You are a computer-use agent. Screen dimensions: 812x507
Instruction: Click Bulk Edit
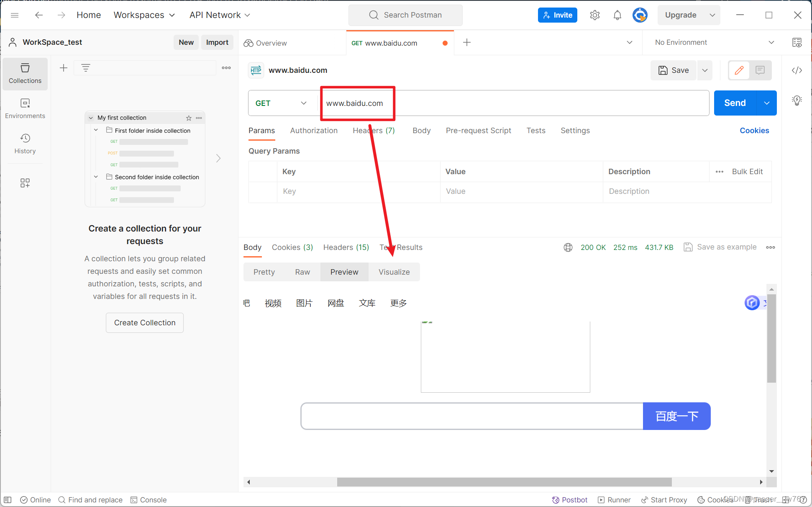point(747,172)
